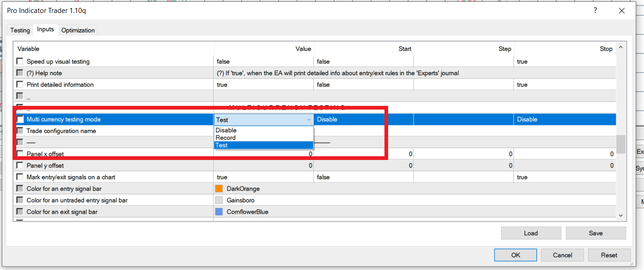Click the Value column header
This screenshot has height=270, width=644.
[264, 49]
